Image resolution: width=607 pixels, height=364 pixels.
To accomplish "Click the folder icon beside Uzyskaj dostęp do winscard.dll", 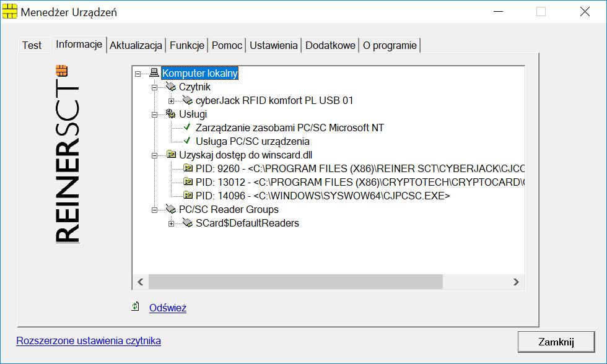I will point(171,154).
